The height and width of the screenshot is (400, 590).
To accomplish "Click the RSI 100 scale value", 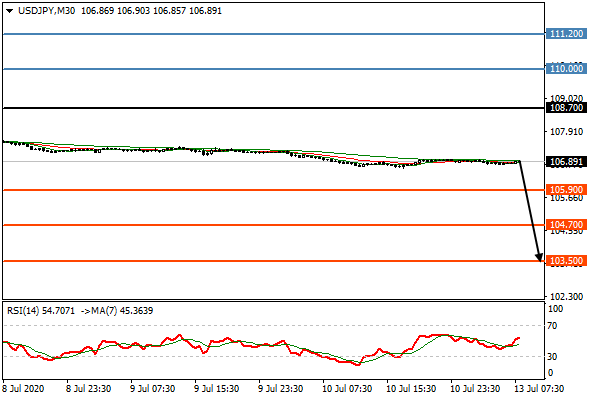I will pyautogui.click(x=555, y=309).
